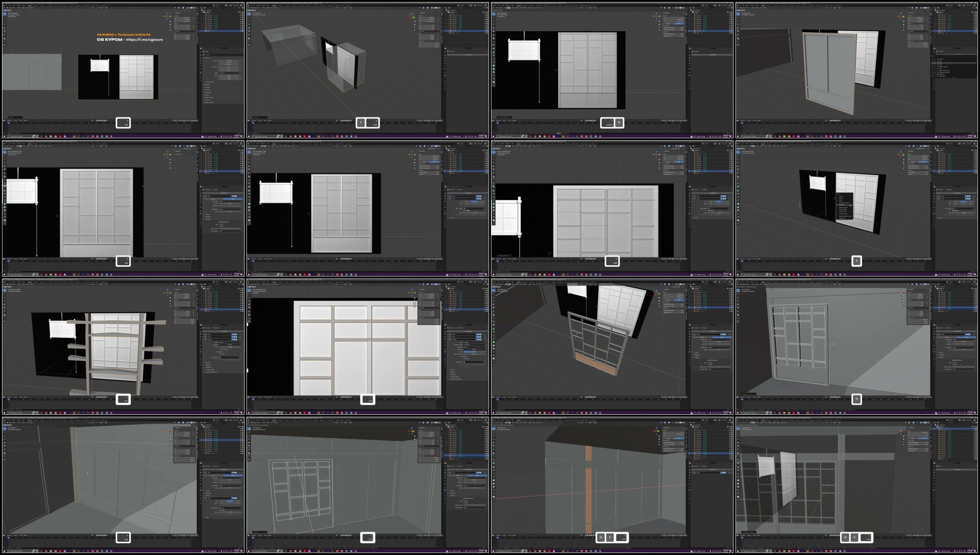Open the Playback dropdown in watermark frame timeline

[x=9, y=120]
